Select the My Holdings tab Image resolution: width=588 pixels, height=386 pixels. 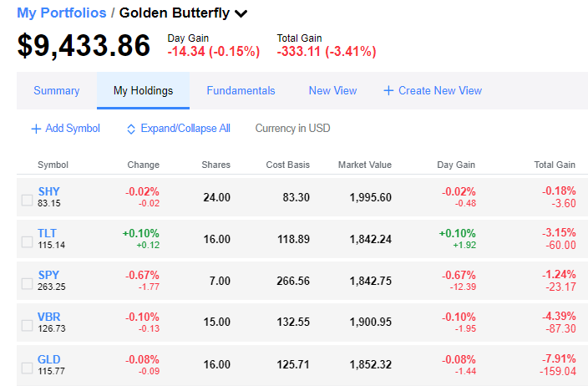tap(144, 90)
